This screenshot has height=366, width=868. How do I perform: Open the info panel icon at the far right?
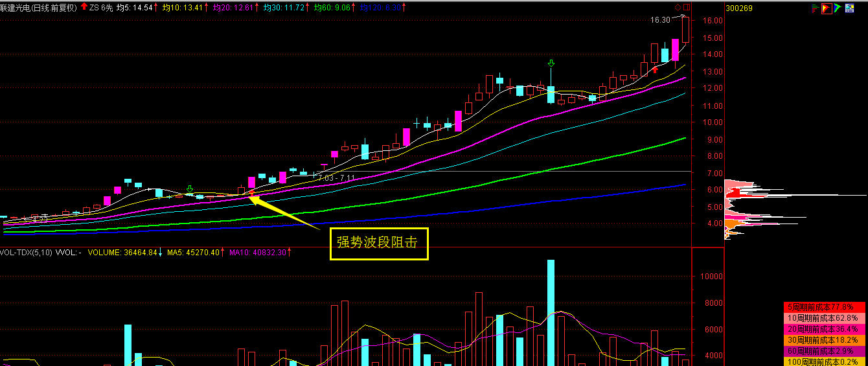(x=849, y=8)
